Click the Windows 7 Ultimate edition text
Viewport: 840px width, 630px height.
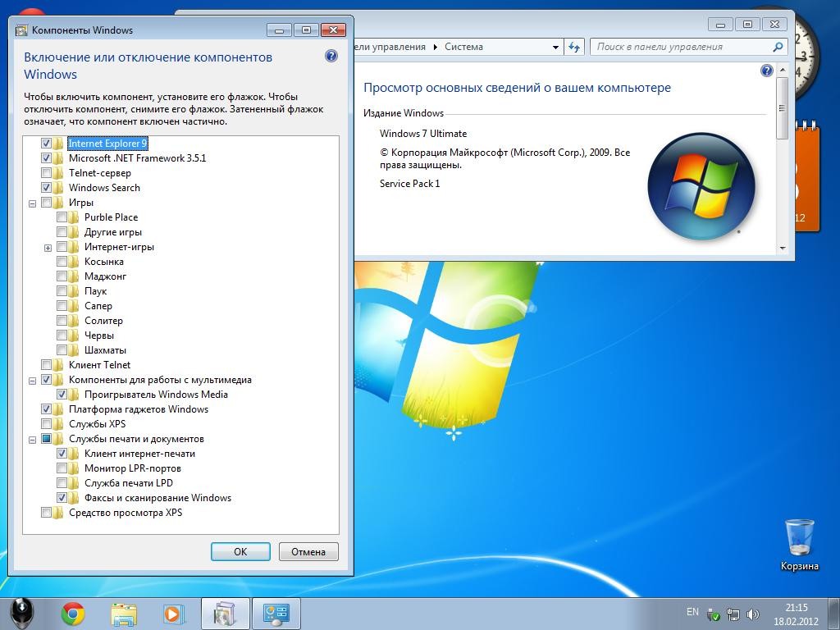[423, 134]
